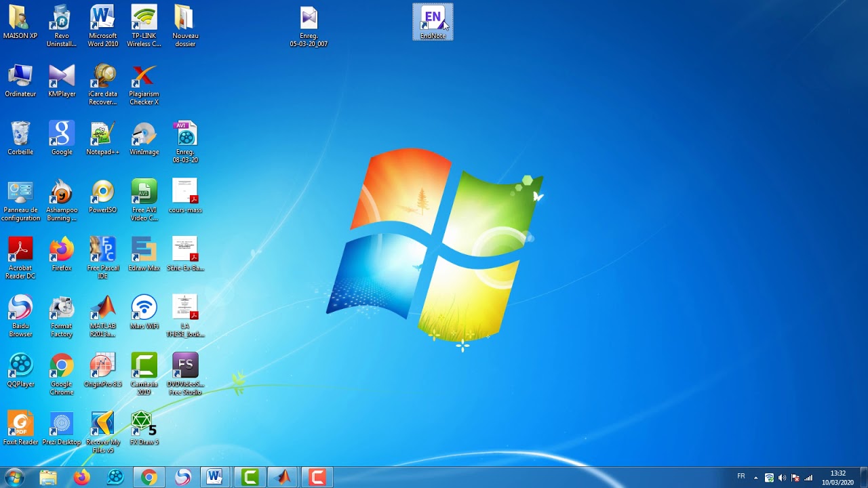Image resolution: width=868 pixels, height=488 pixels.
Task: Select Ashampoo Burning desktop icon
Action: (x=62, y=201)
